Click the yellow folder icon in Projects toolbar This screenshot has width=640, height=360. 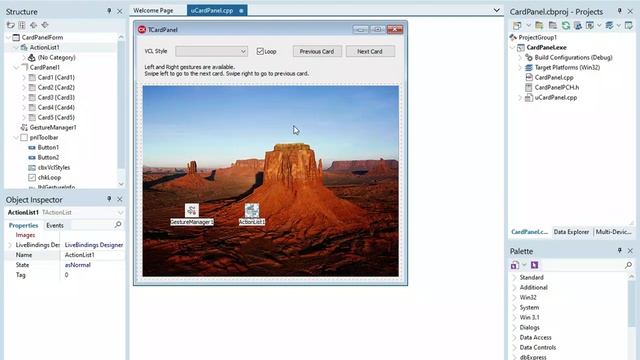pos(539,25)
